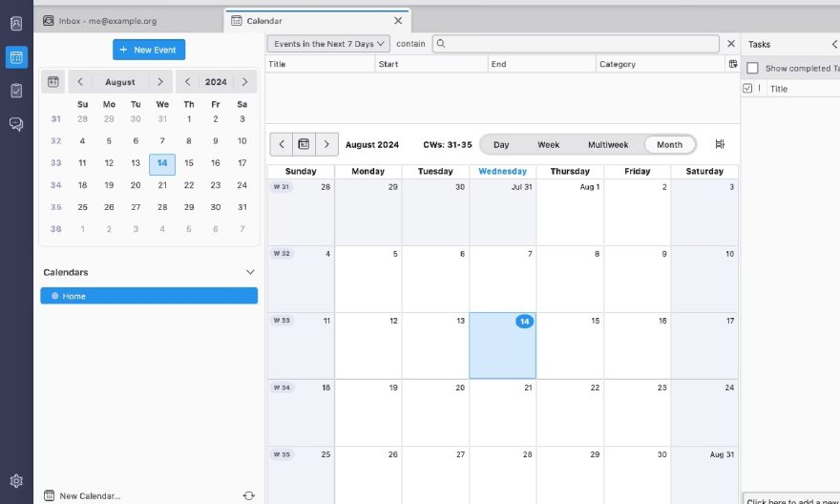Click the task completed checkbox column header
The image size is (840, 504).
(747, 89)
